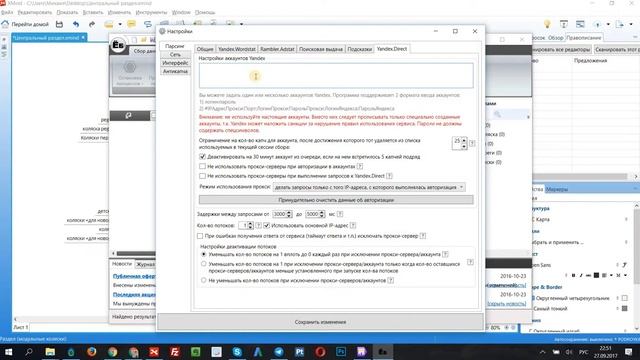Click Сохранить изменения button
This screenshot has width=640, height=360.
pos(320,322)
